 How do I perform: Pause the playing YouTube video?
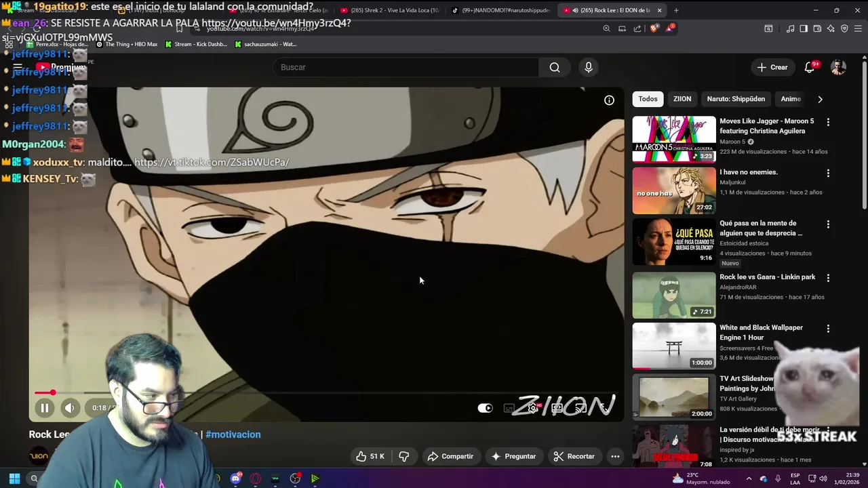[44, 408]
